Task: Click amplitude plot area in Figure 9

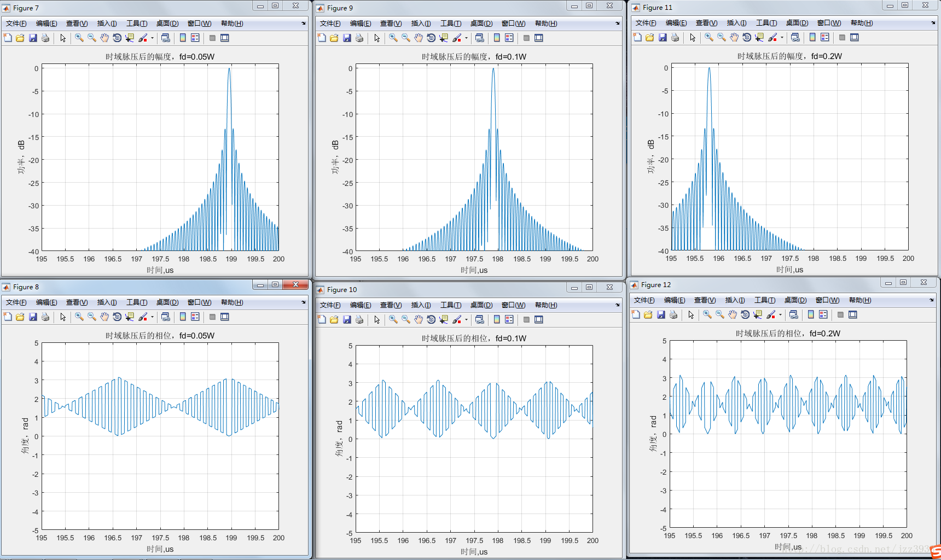Action: [x=474, y=157]
